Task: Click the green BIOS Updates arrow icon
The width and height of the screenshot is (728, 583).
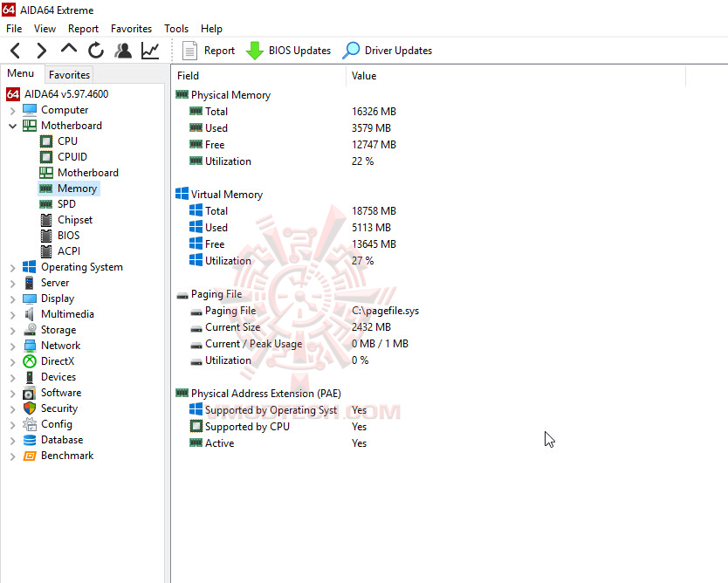Action: pos(254,51)
